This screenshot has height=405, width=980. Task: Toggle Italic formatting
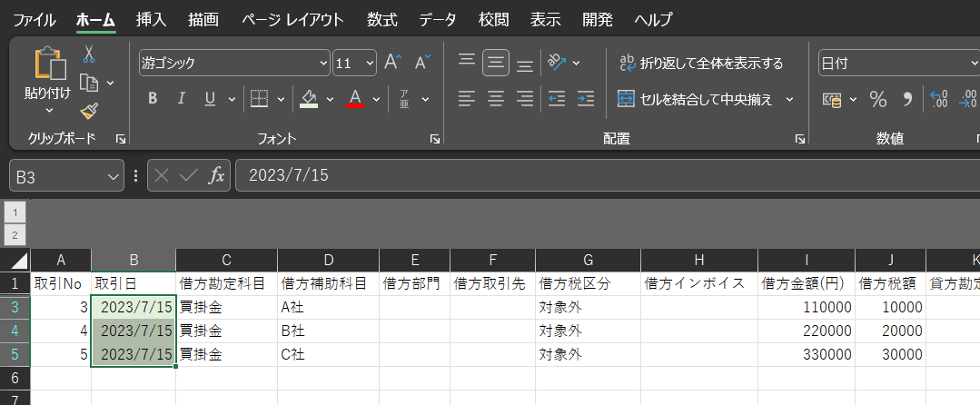pos(181,99)
